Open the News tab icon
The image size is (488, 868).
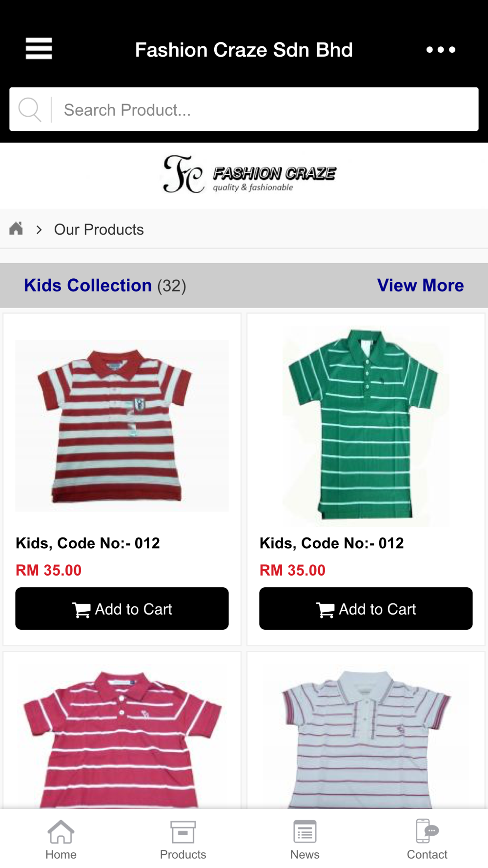point(305,832)
